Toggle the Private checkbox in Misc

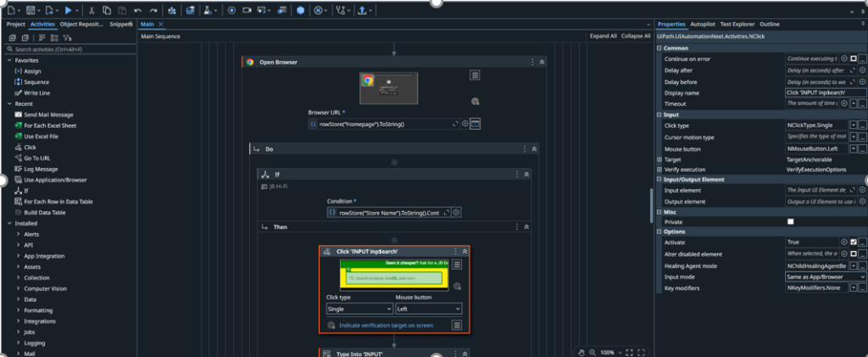791,221
